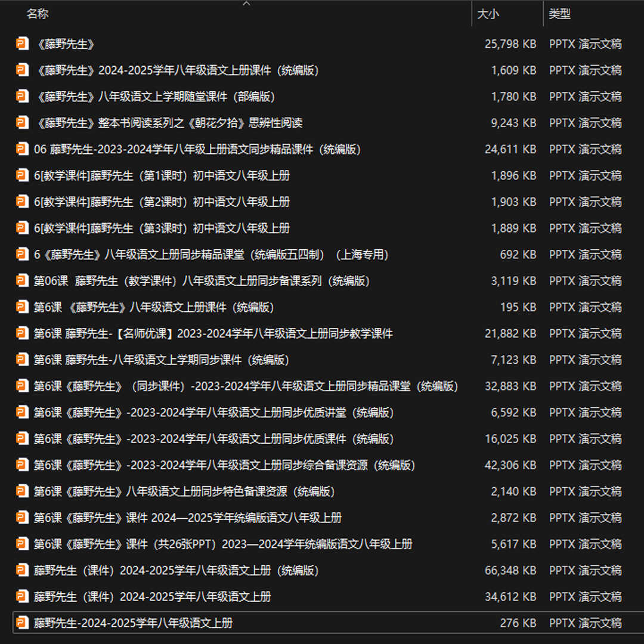Click PPTX 演示文稿 type in the 21,882 KB row

point(586,333)
